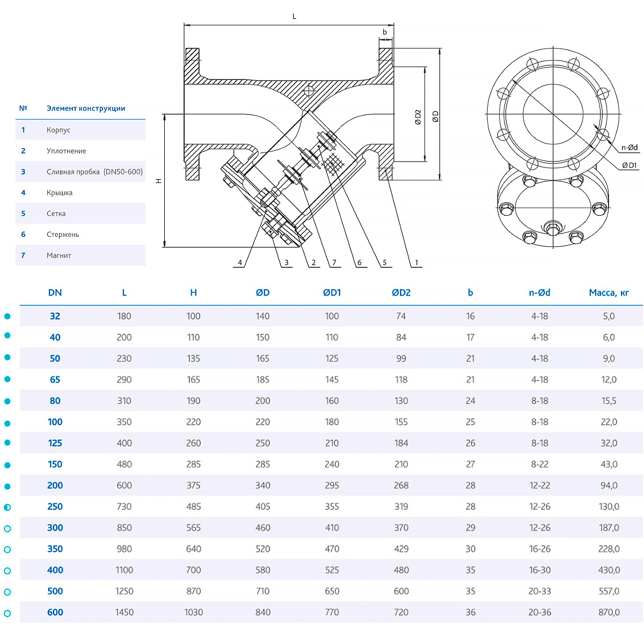Image resolution: width=644 pixels, height=644 pixels.
Task: Click the DN 200 value in the table
Action: pos(55,485)
